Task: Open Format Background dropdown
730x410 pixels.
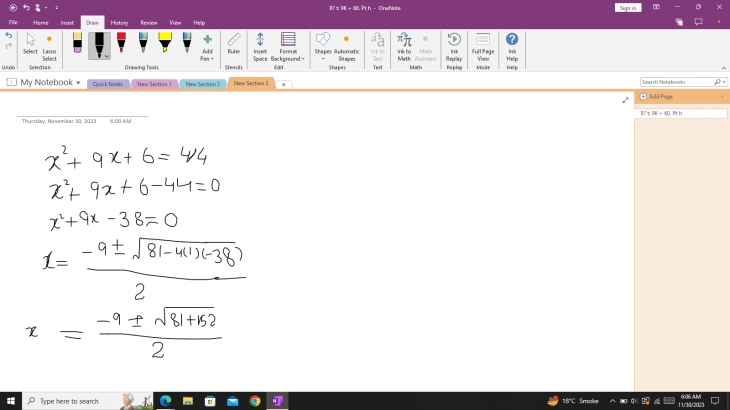Action: coord(288,47)
